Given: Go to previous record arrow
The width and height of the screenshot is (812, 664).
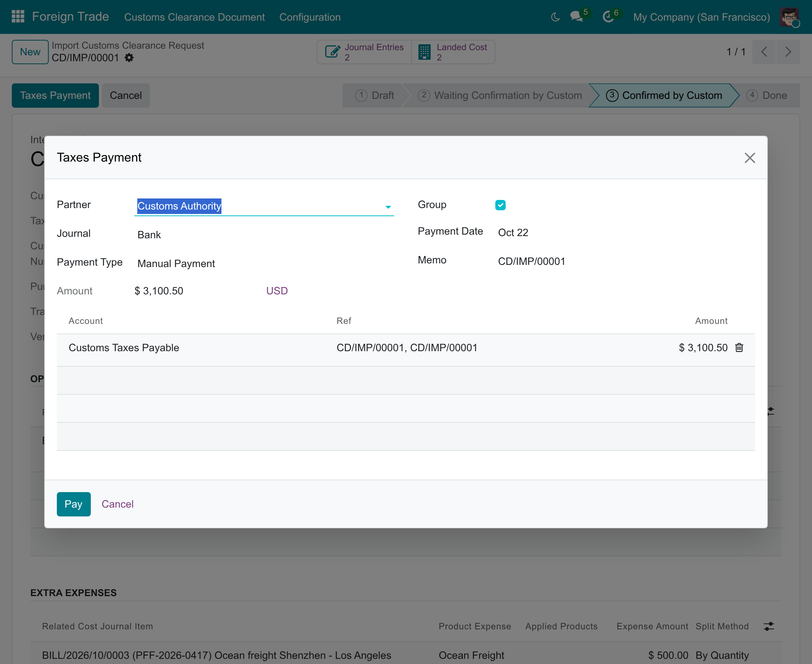Looking at the screenshot, I should (764, 52).
